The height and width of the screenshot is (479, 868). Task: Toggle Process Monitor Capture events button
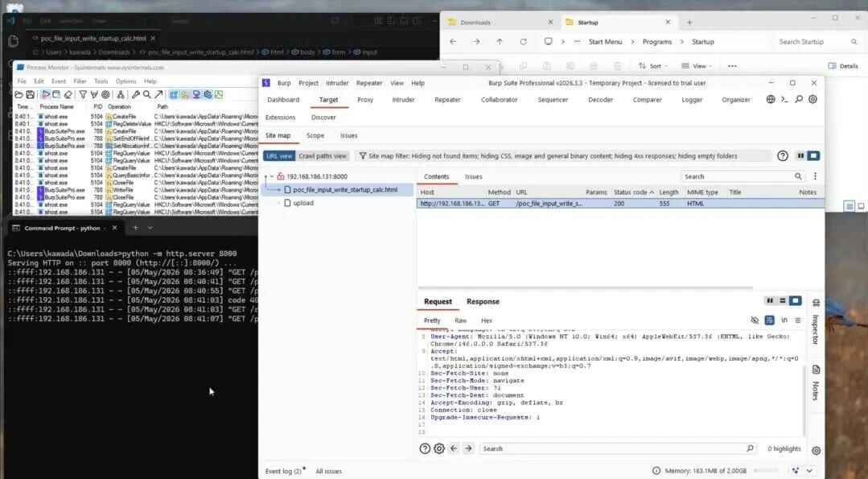coord(45,95)
